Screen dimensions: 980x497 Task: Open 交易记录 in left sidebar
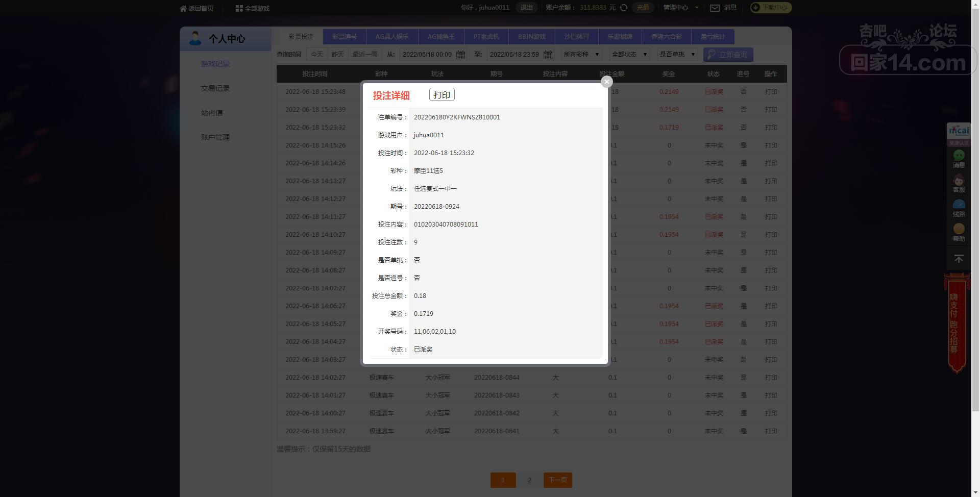point(215,88)
